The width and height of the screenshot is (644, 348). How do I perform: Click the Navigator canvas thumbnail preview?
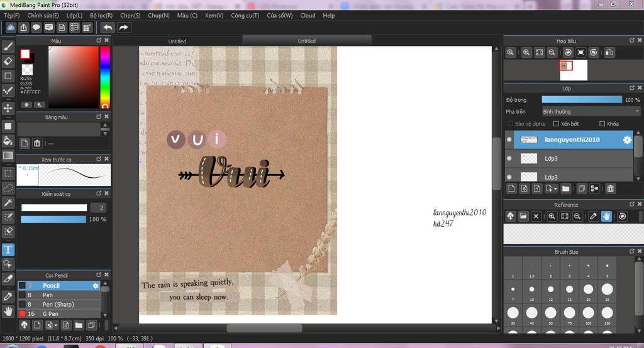(574, 70)
